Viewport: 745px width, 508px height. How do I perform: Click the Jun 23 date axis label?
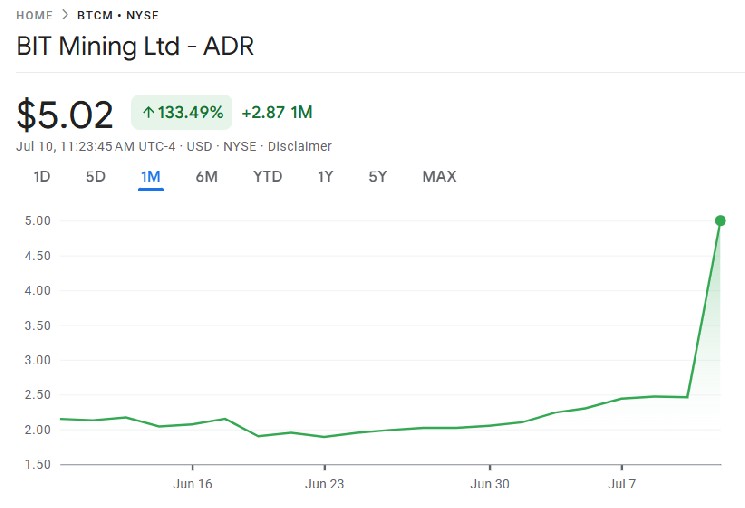pyautogui.click(x=325, y=482)
